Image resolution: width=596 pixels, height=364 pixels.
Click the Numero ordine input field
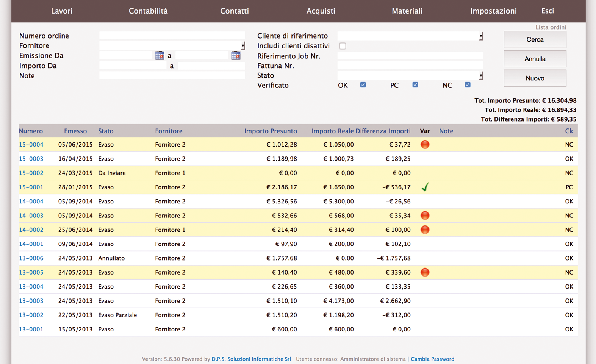point(172,36)
